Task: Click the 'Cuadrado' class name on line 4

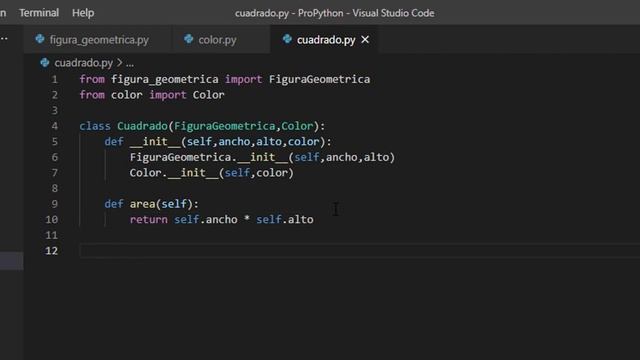Action: point(142,126)
